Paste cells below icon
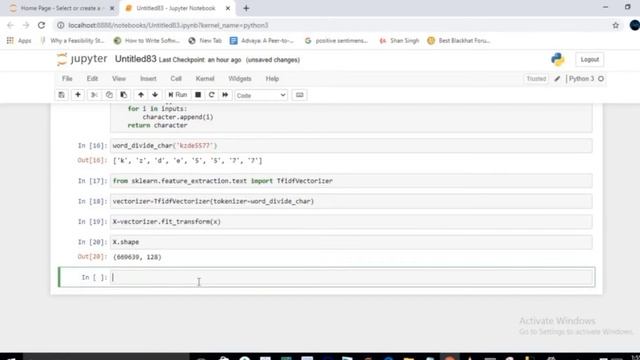 point(124,95)
